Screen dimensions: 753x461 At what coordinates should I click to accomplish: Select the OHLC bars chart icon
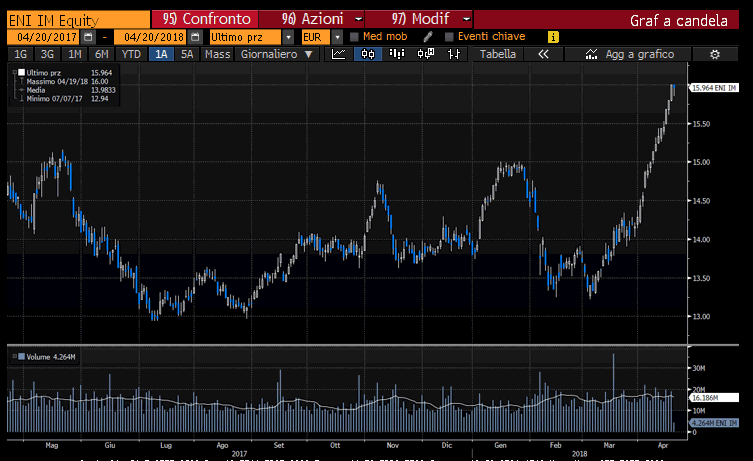(454, 54)
